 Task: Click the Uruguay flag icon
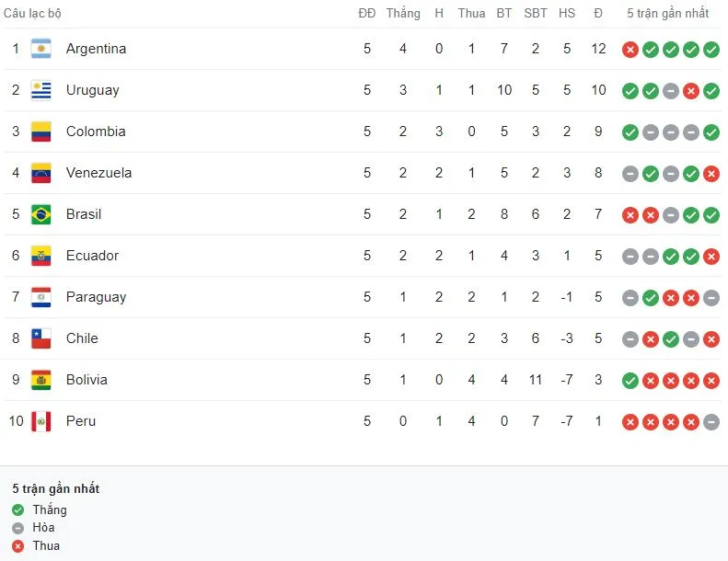coord(40,90)
